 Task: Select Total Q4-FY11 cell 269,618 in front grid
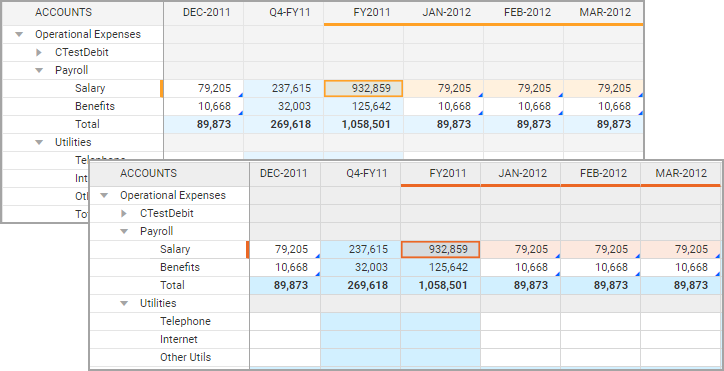pyautogui.click(x=361, y=286)
